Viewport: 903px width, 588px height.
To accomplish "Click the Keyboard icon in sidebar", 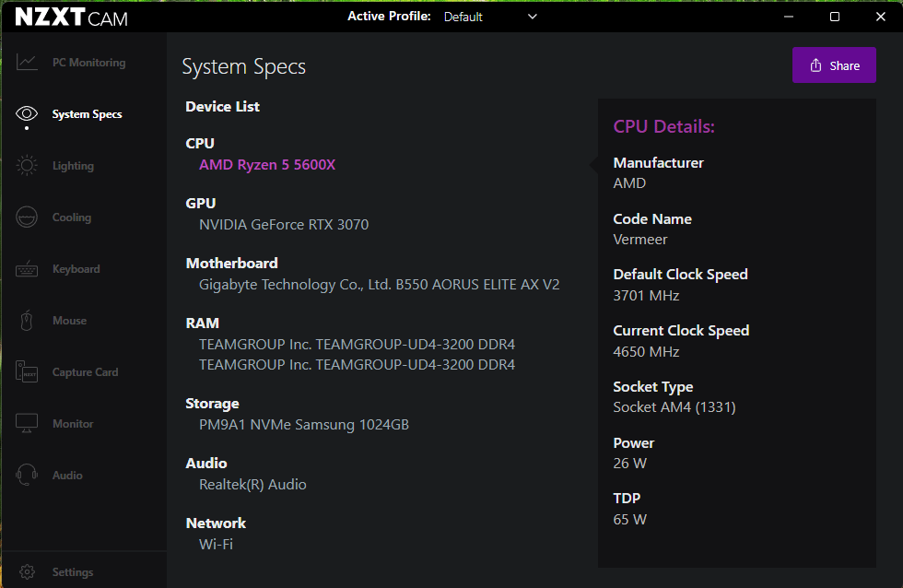I will (x=27, y=269).
